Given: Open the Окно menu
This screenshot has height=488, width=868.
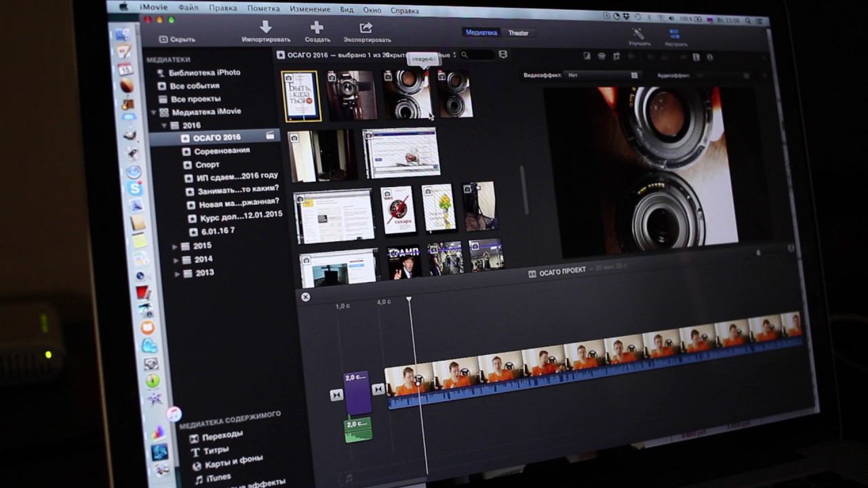Looking at the screenshot, I should point(372,11).
